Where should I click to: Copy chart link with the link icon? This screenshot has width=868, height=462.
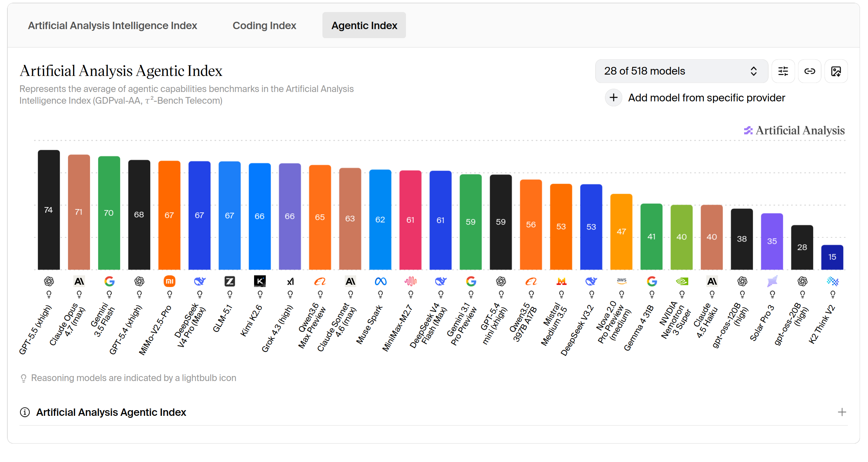(x=809, y=71)
